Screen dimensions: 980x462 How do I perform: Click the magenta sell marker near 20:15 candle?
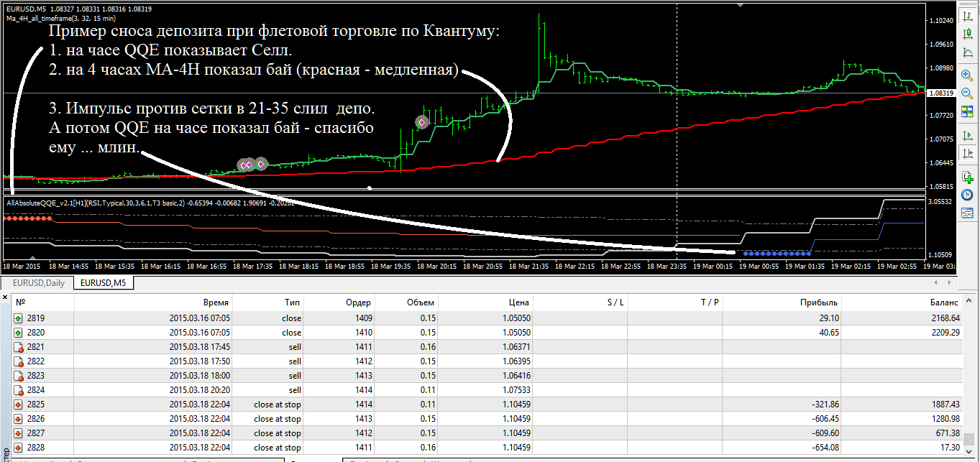(x=422, y=122)
